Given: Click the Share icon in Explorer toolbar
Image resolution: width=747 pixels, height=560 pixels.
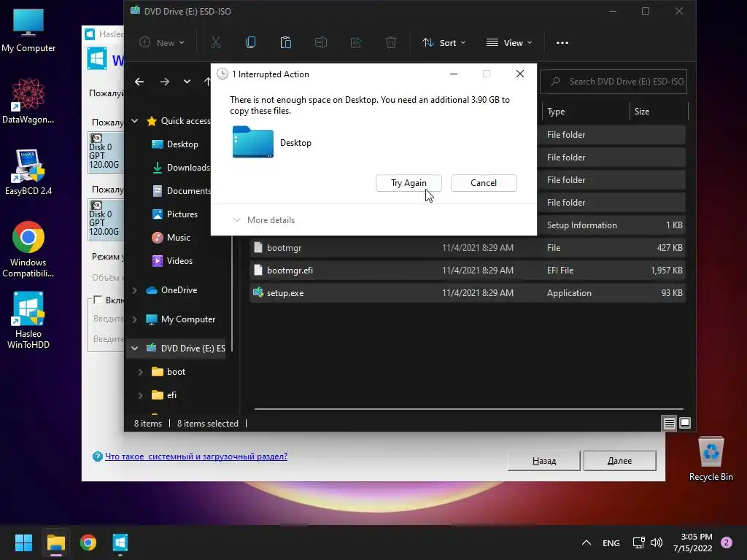Looking at the screenshot, I should click(x=356, y=43).
